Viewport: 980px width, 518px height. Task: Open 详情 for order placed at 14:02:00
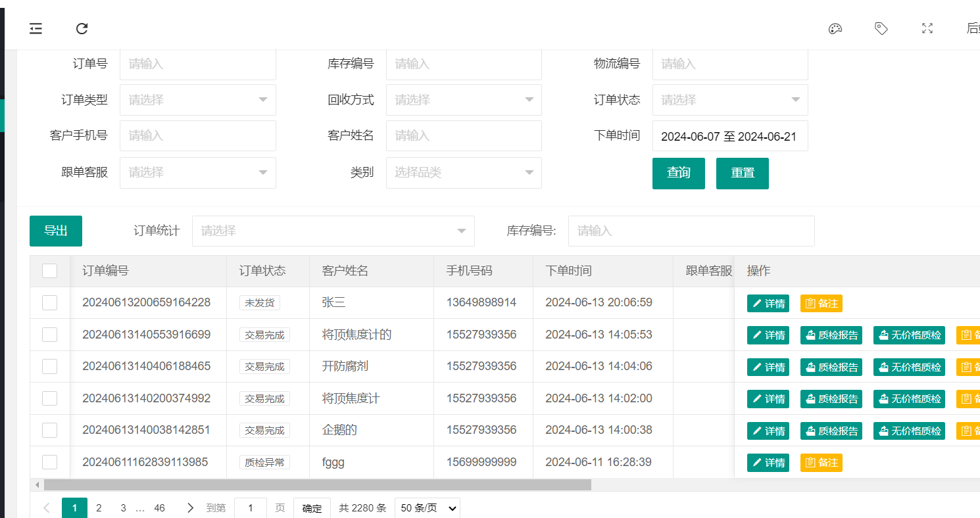pos(768,398)
